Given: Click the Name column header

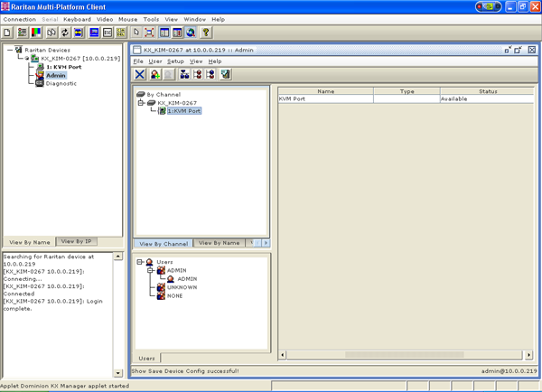Looking at the screenshot, I should (325, 91).
